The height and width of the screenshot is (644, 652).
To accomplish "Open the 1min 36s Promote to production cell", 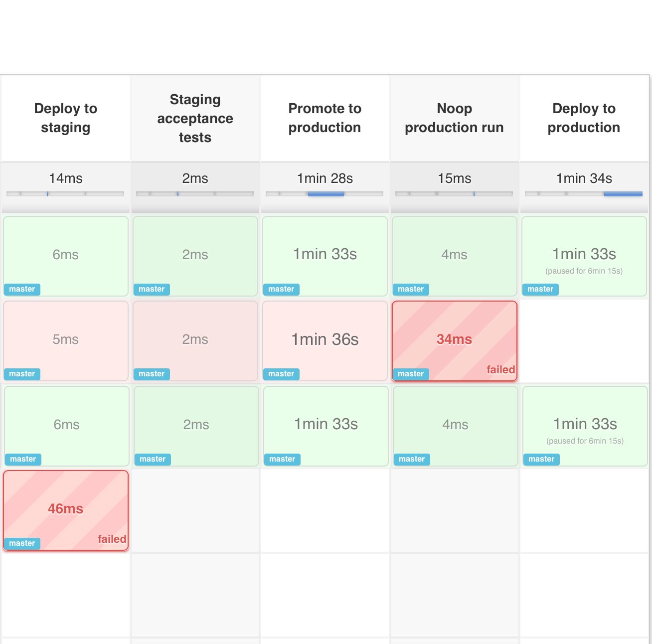I will [325, 339].
